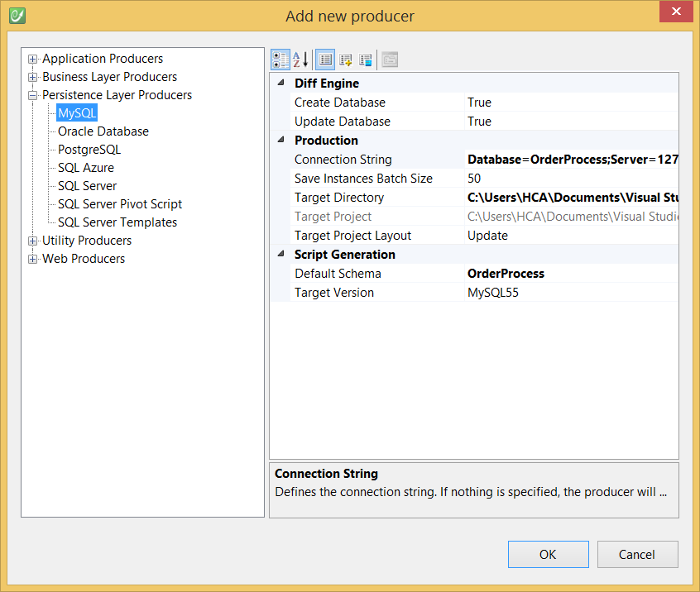700x592 pixels.
Task: Click the Property Pages toolbar icon
Action: click(x=390, y=60)
